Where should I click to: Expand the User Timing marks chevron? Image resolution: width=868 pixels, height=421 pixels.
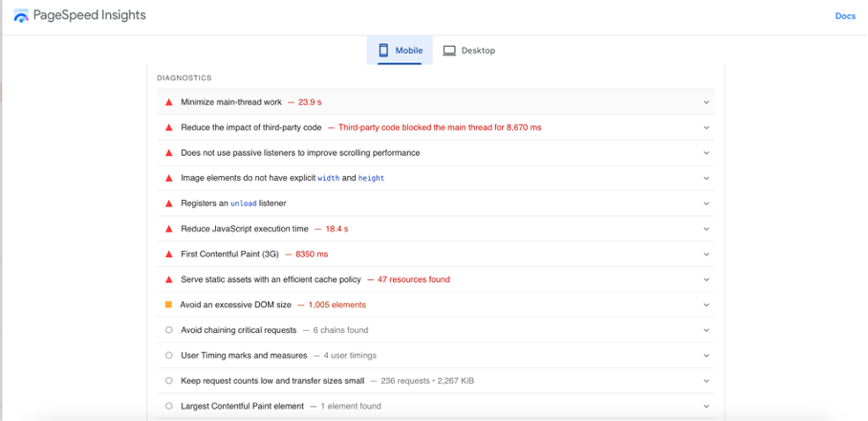[706, 356]
